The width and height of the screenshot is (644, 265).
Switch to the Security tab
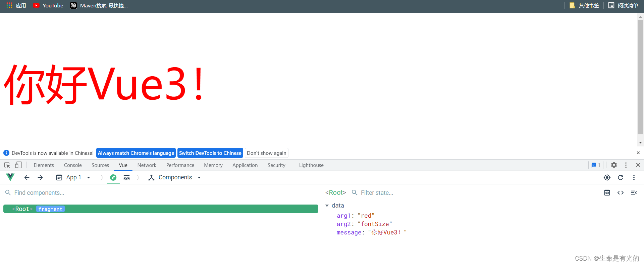276,165
